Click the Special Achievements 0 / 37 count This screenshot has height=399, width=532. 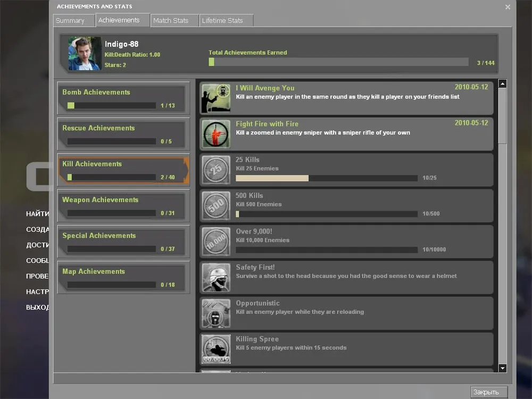pos(168,249)
